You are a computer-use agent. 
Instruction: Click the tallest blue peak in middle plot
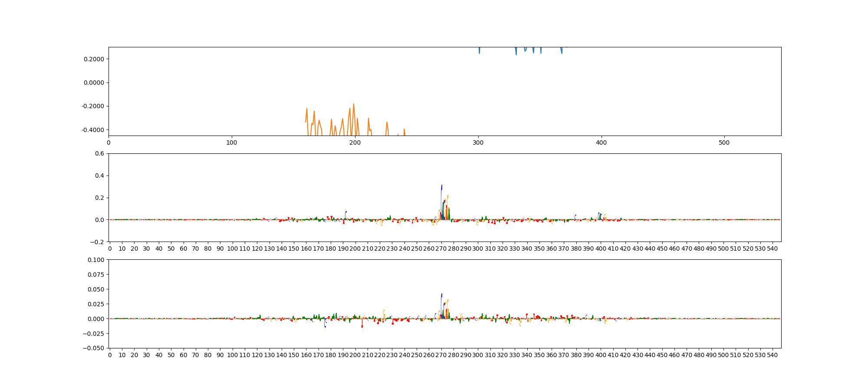point(441,186)
